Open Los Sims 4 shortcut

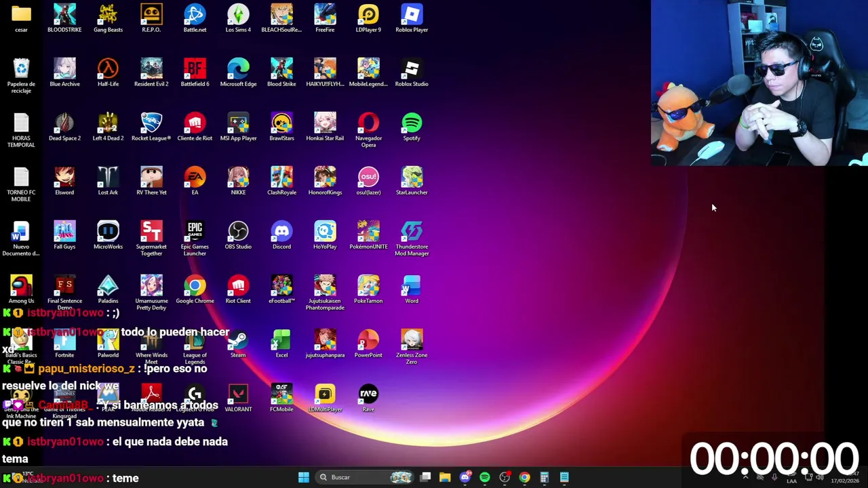(238, 18)
